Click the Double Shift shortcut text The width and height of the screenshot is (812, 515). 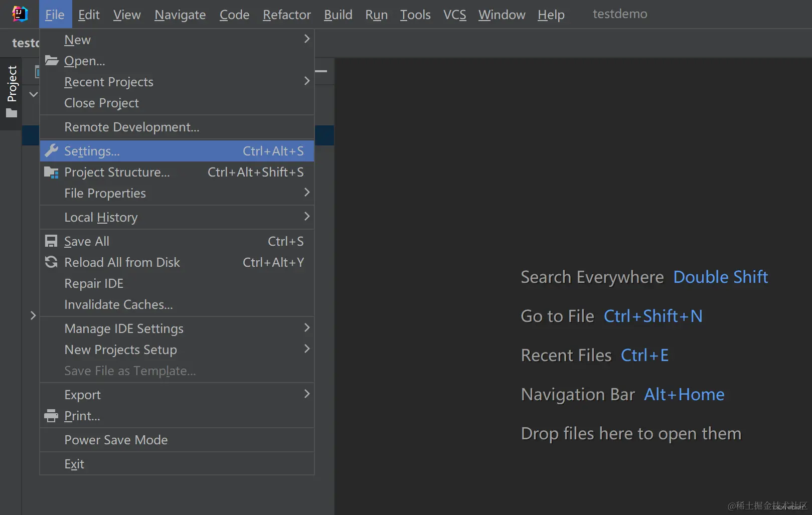720,277
